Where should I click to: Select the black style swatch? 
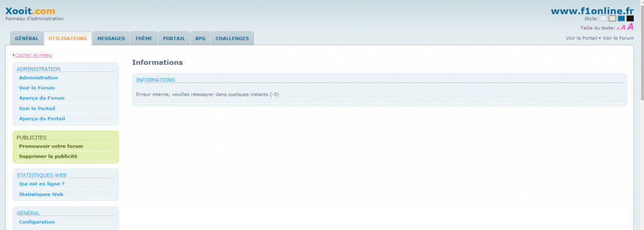coord(630,18)
